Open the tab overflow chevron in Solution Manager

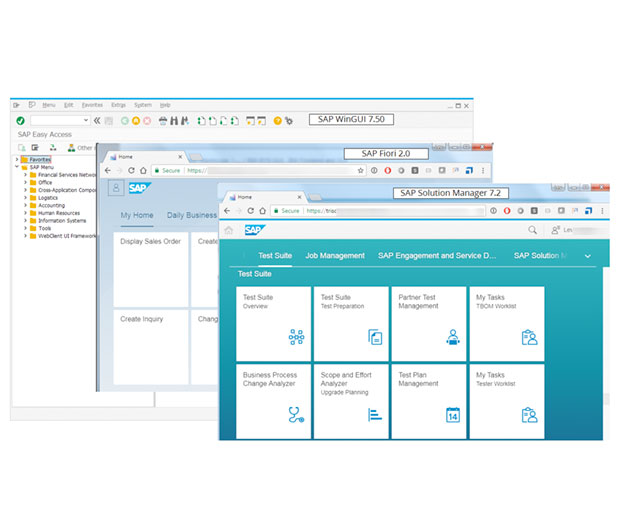(x=588, y=256)
